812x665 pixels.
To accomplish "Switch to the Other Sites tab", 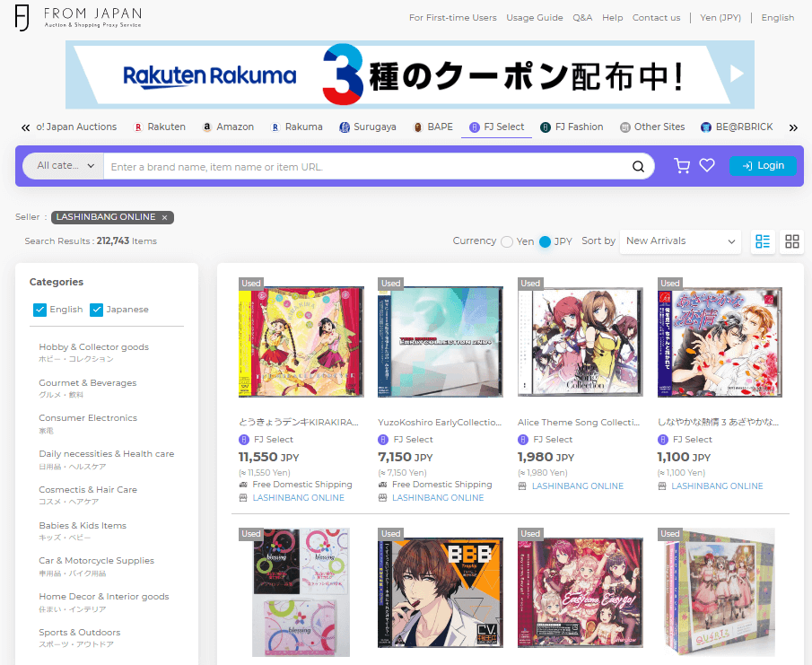I will coord(652,127).
